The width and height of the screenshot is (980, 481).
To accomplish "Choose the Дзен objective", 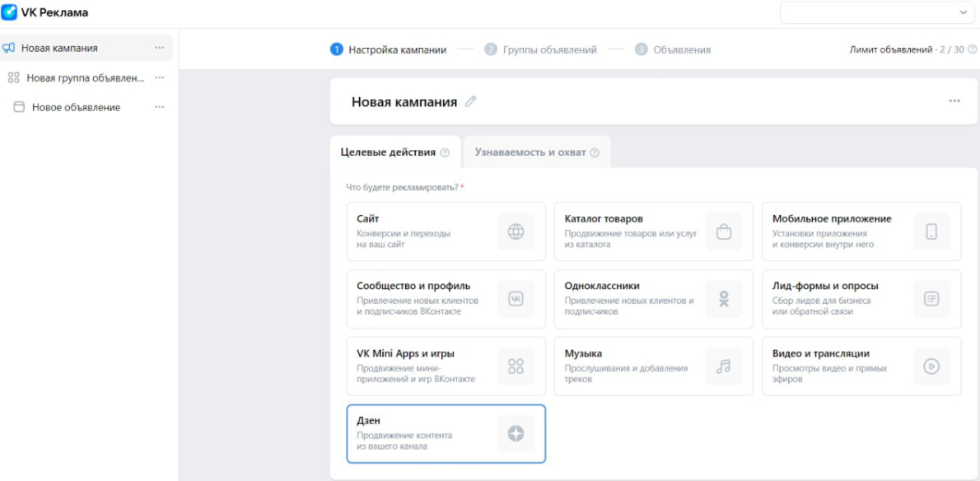I will point(446,433).
